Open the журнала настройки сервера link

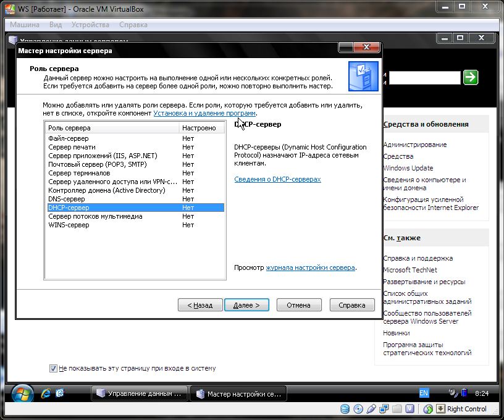pyautogui.click(x=310, y=267)
